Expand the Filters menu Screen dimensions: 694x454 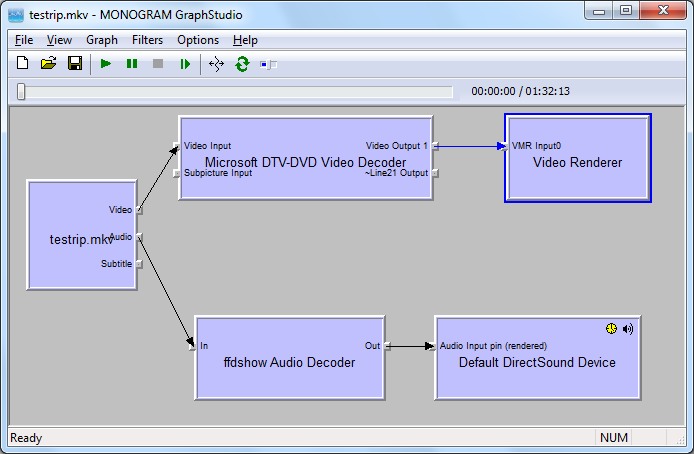(x=147, y=40)
